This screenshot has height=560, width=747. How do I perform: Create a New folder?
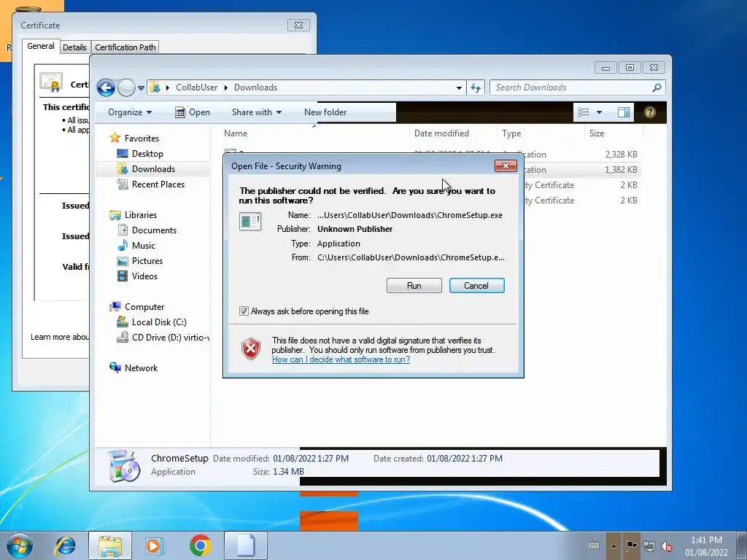tap(325, 112)
